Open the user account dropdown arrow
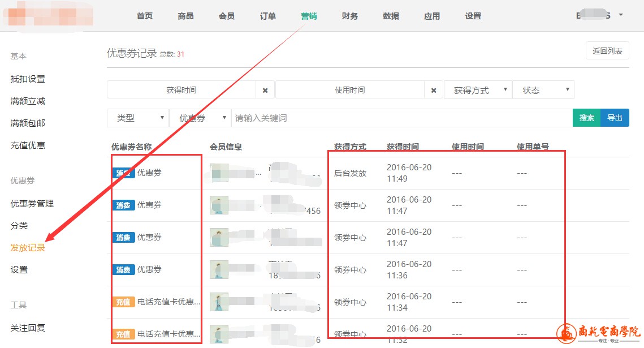Viewport: 644px width, 348px height. pyautogui.click(x=621, y=15)
